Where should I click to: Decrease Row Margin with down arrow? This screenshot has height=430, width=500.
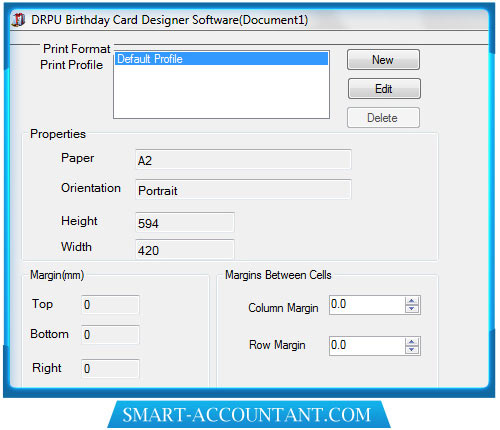412,350
